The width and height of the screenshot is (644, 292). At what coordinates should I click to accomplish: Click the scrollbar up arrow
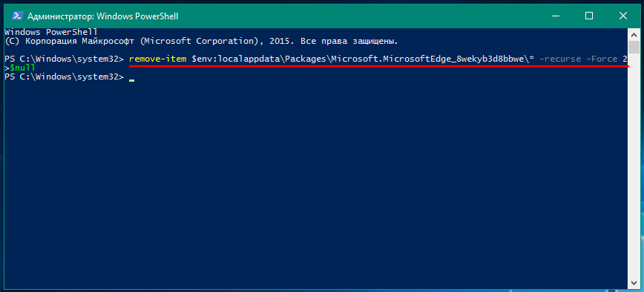tap(634, 33)
